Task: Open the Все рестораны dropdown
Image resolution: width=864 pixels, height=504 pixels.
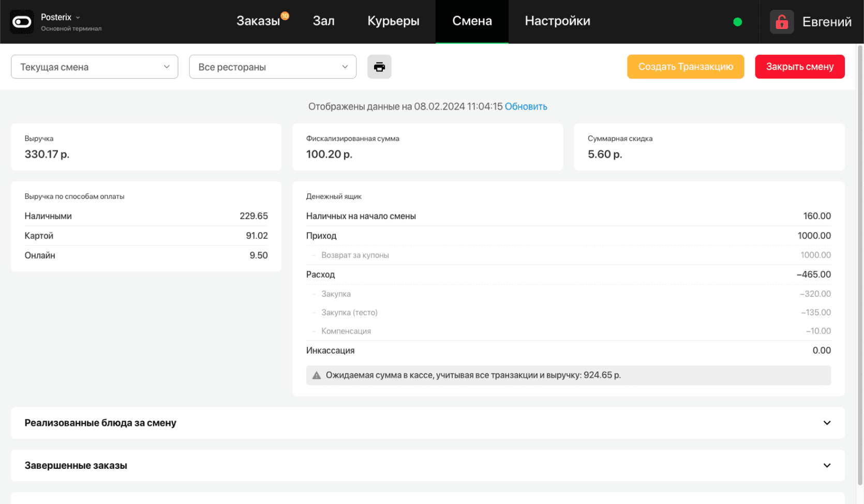Action: (273, 67)
